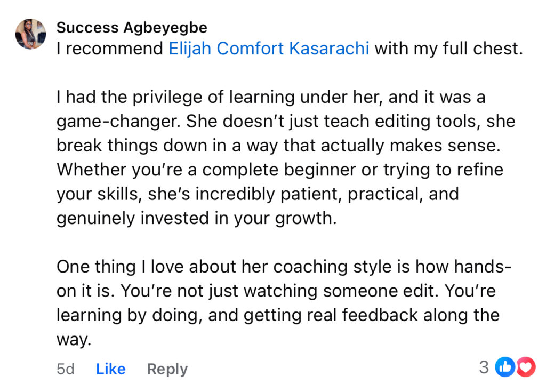Click the red heart reaction icon
The image size is (546, 392).
(526, 367)
